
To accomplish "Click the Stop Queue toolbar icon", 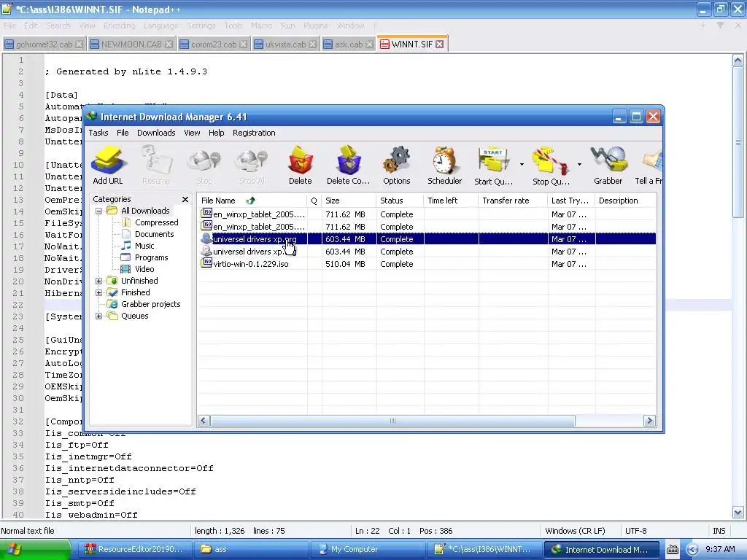I will [551, 165].
